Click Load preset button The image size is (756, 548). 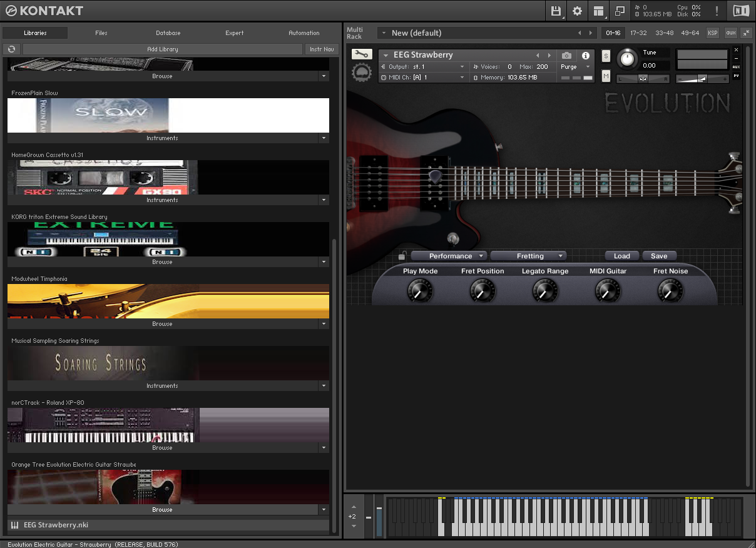pyautogui.click(x=622, y=256)
